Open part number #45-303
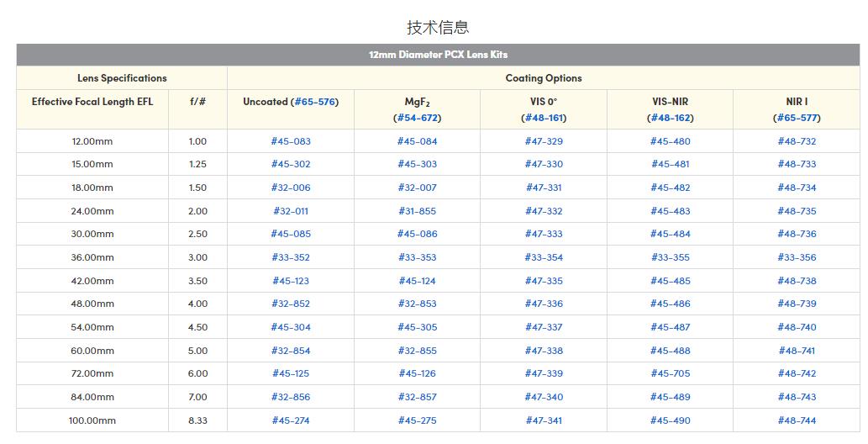The image size is (868, 444). click(x=418, y=164)
